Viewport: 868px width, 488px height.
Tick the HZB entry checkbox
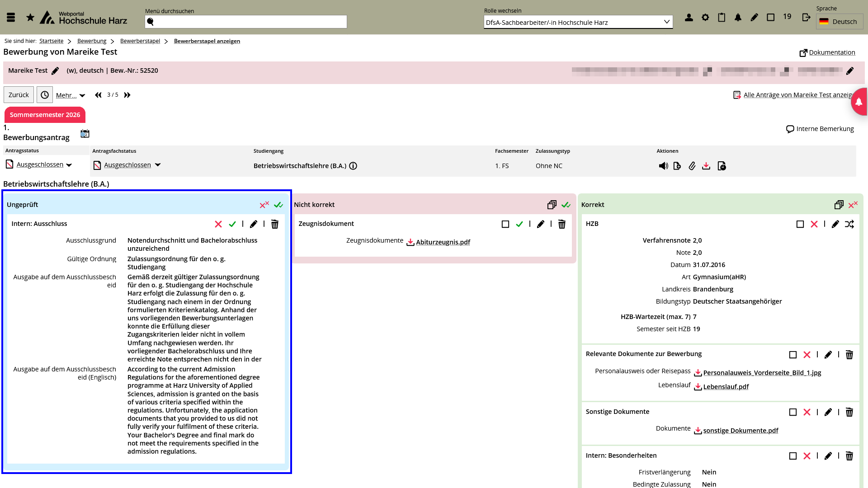(800, 224)
